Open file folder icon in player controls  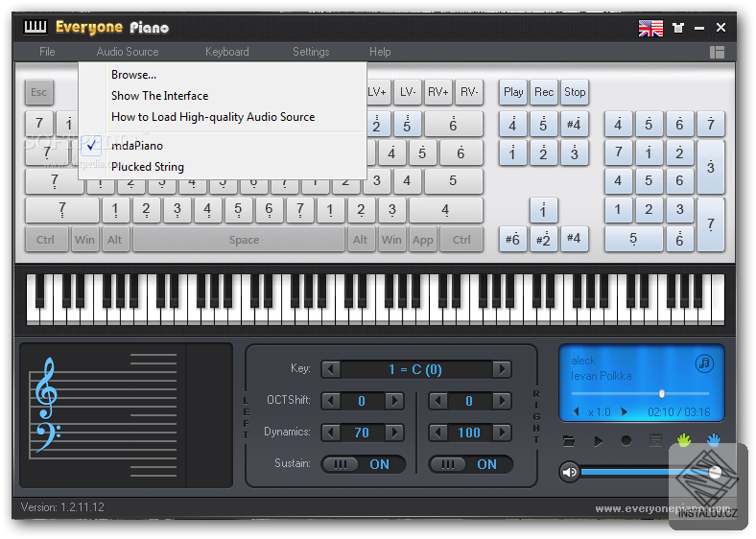point(569,440)
